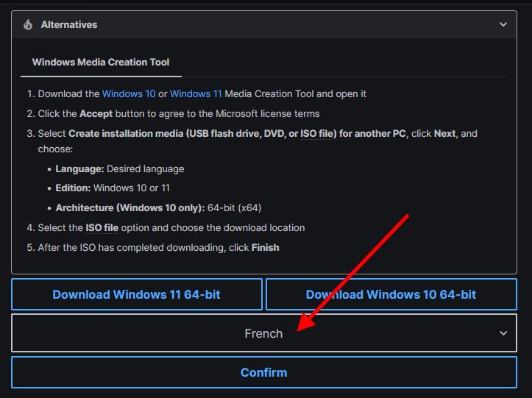Hit the Confirm button

263,372
